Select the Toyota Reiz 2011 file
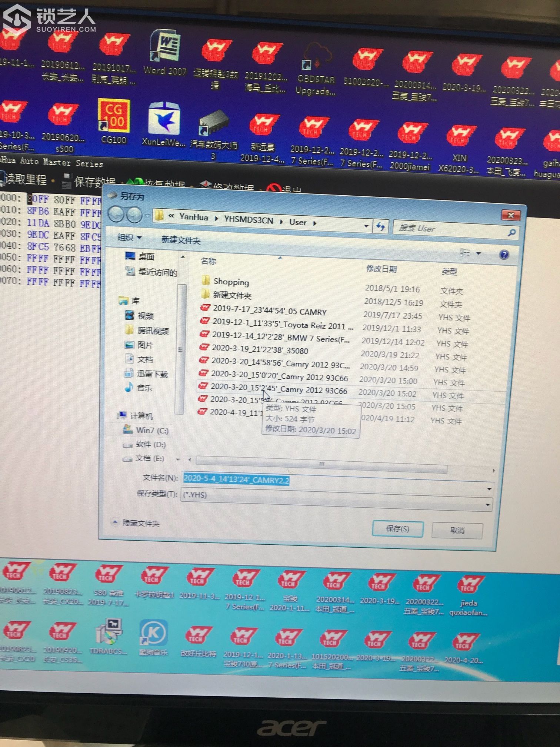This screenshot has width=560, height=747. (x=276, y=324)
